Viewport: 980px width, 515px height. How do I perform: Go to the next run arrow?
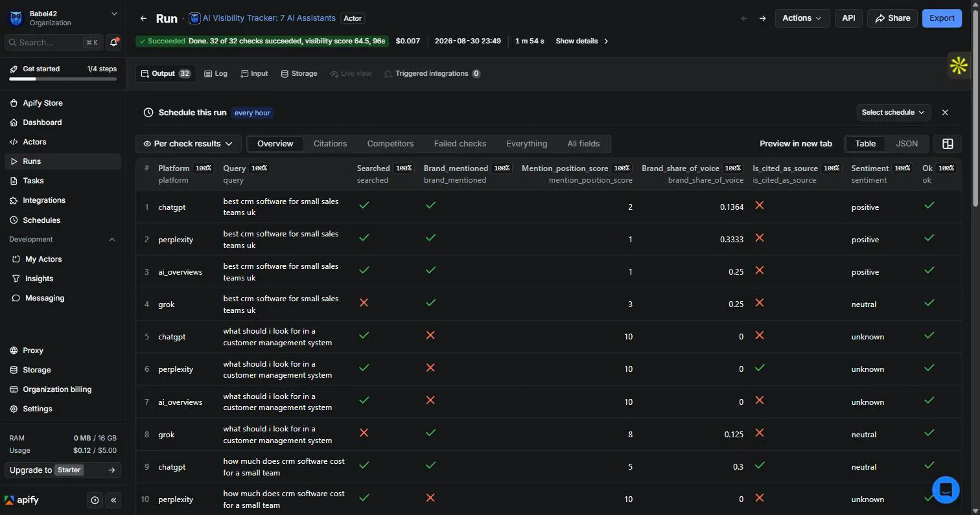tap(762, 18)
